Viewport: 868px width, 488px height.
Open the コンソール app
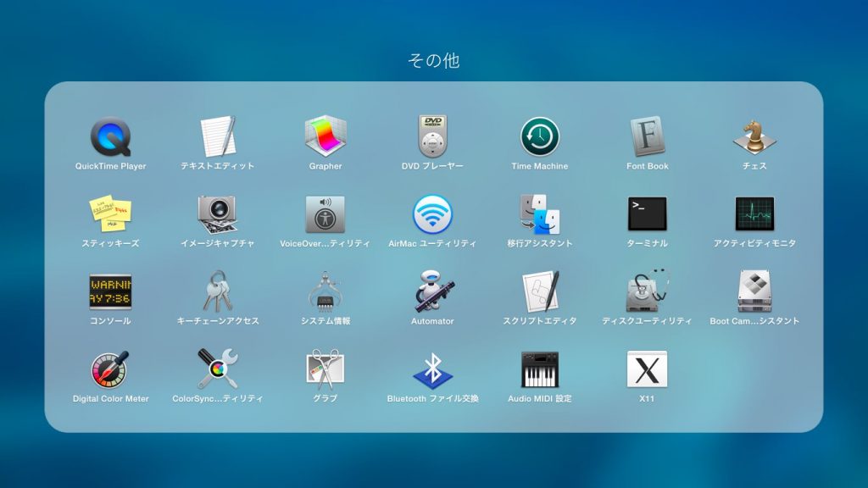(111, 291)
